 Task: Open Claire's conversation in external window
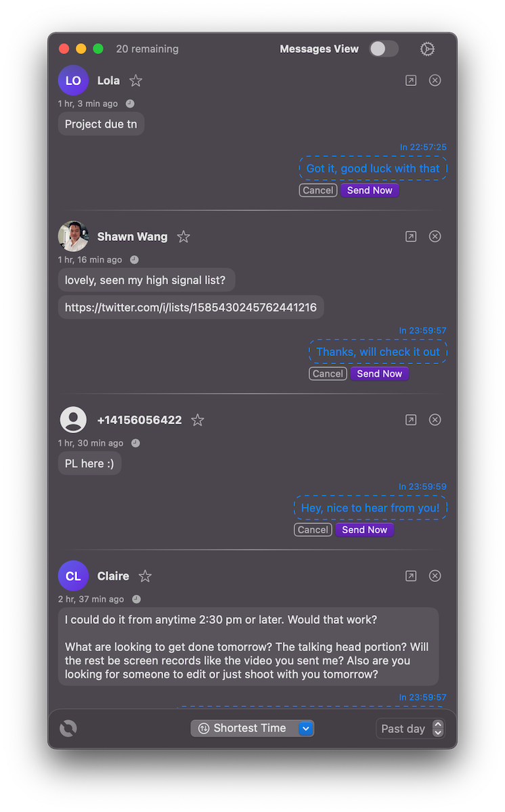[x=411, y=576]
